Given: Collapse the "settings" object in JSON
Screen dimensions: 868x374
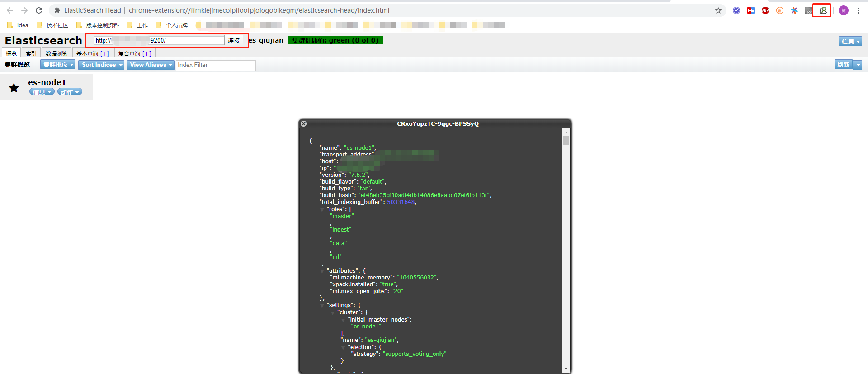Looking at the screenshot, I should pos(322,305).
